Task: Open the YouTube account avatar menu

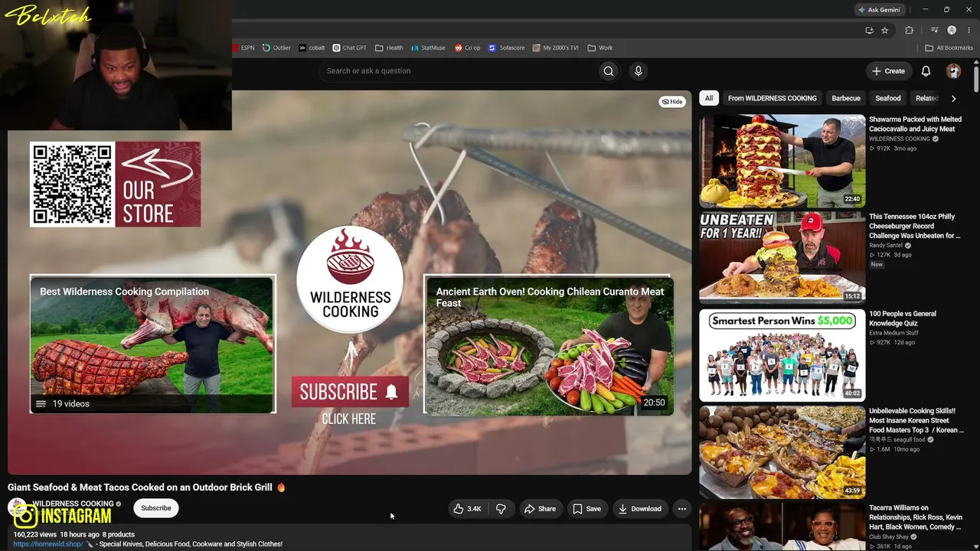Action: 953,71
